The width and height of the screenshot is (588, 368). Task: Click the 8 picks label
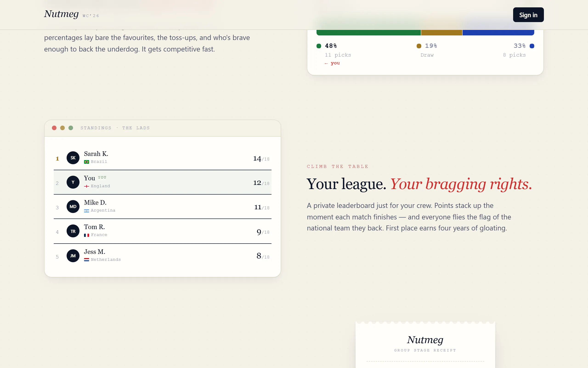coord(514,55)
